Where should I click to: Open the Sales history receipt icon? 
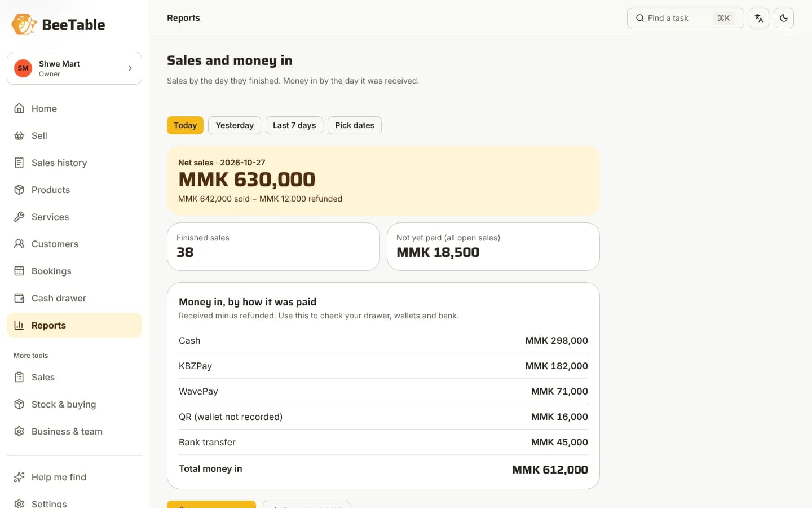click(x=19, y=163)
